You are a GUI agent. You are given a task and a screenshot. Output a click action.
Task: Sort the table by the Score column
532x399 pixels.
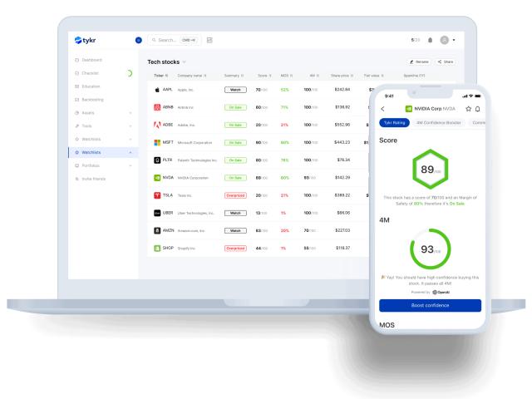tap(264, 76)
